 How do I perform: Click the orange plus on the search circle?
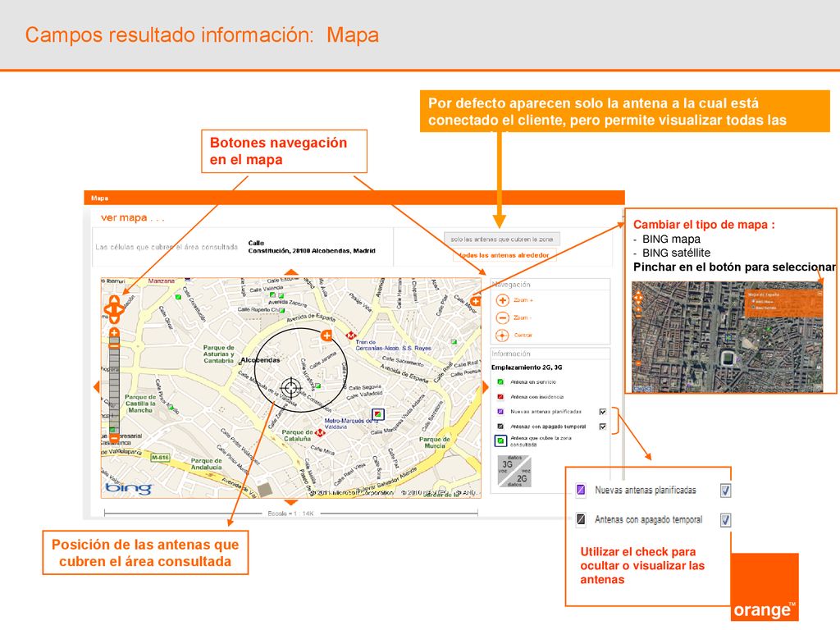[x=326, y=336]
